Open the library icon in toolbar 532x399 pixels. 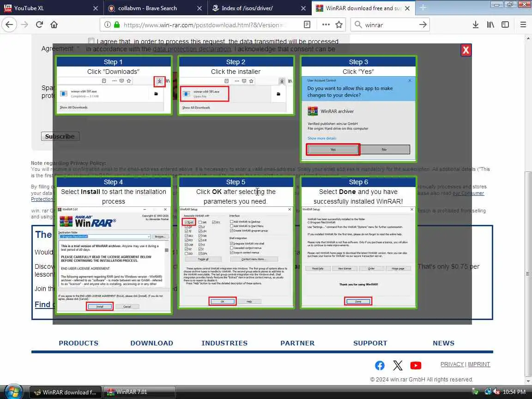point(490,24)
